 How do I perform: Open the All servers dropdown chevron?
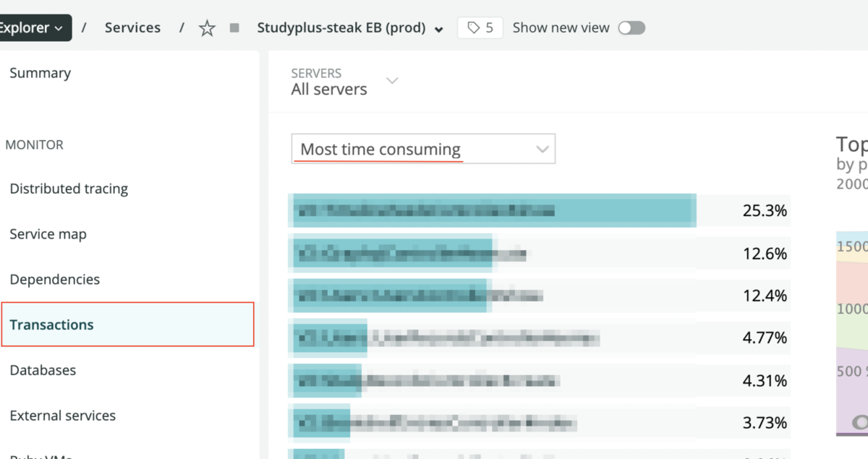(x=392, y=80)
